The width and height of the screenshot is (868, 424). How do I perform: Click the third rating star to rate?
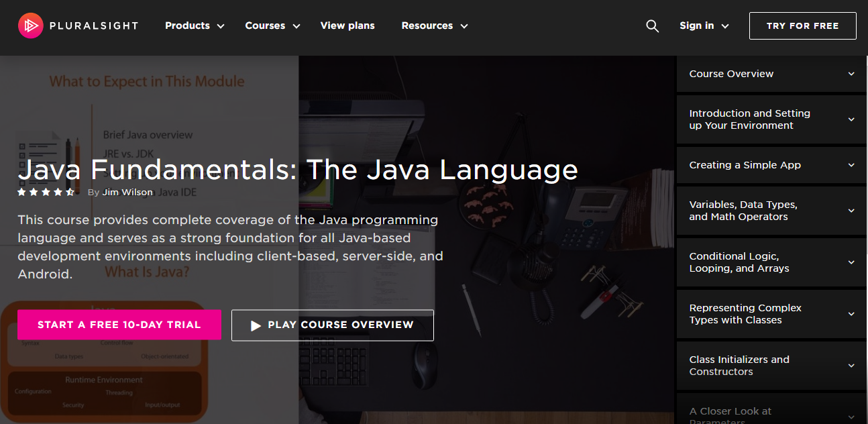coord(46,191)
